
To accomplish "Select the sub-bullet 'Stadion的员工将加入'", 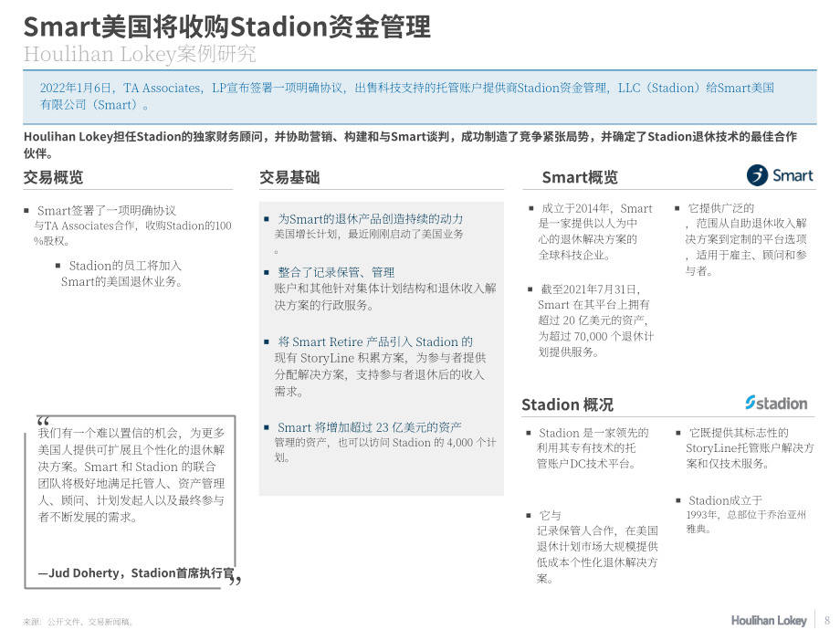I will [x=125, y=266].
